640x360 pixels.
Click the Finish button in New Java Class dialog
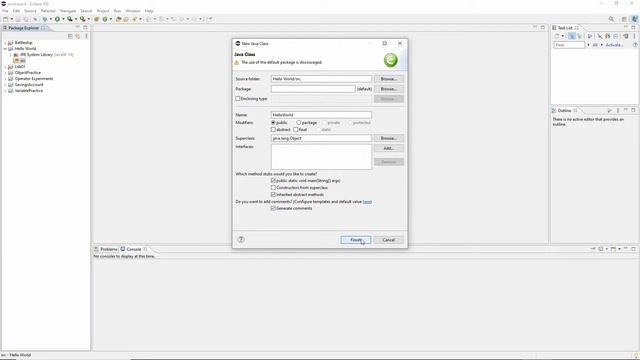click(356, 240)
